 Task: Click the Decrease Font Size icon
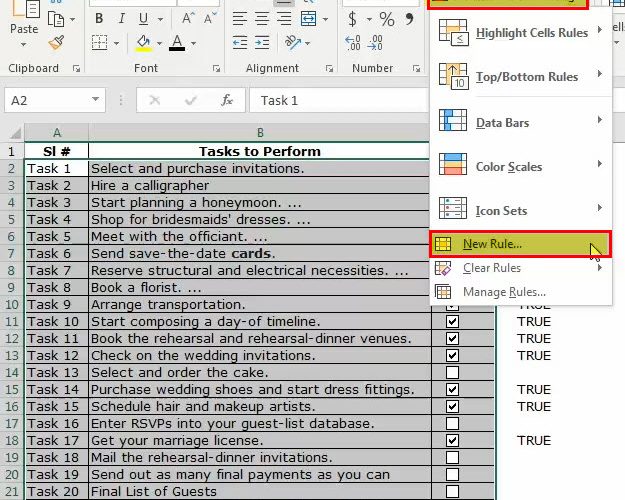(210, 18)
